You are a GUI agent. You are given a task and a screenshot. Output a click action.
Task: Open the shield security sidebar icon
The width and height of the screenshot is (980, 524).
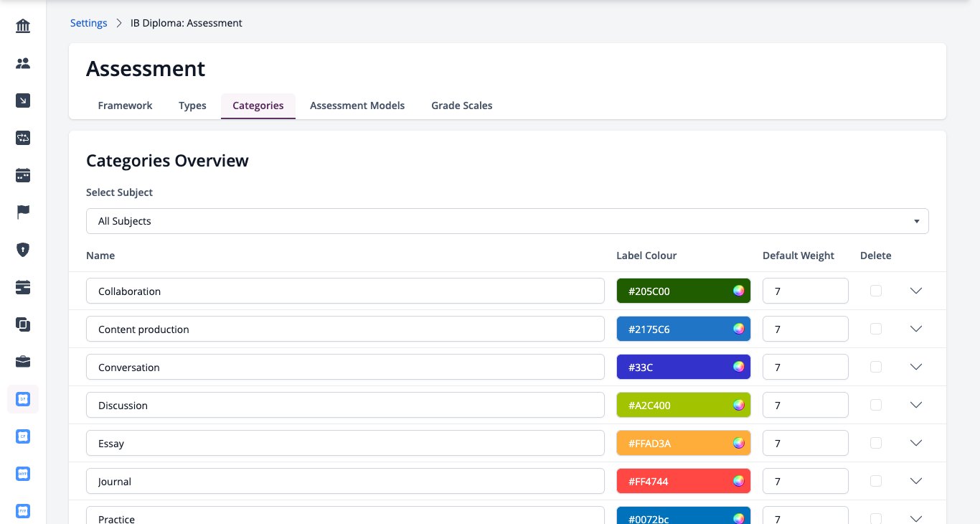click(x=23, y=250)
